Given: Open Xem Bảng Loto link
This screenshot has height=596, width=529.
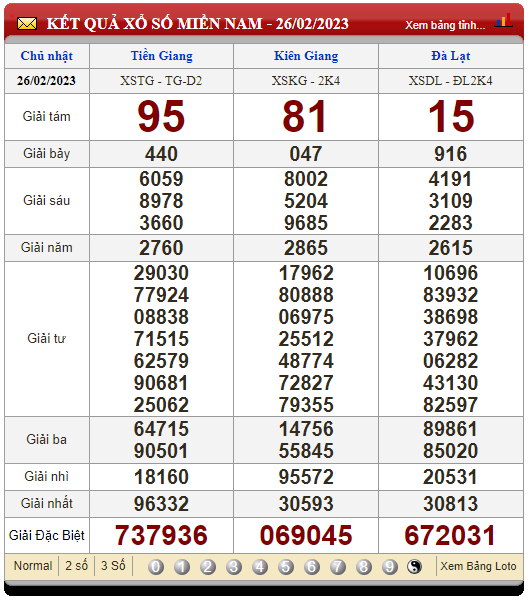Looking at the screenshot, I should click(x=478, y=566).
